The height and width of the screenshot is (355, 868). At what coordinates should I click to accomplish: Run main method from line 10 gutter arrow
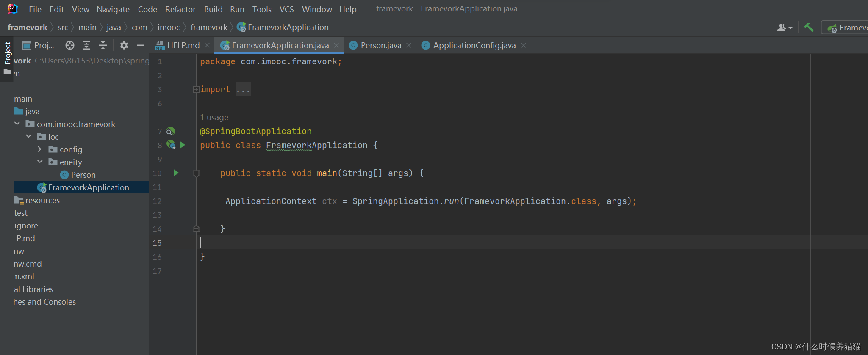pyautogui.click(x=176, y=173)
